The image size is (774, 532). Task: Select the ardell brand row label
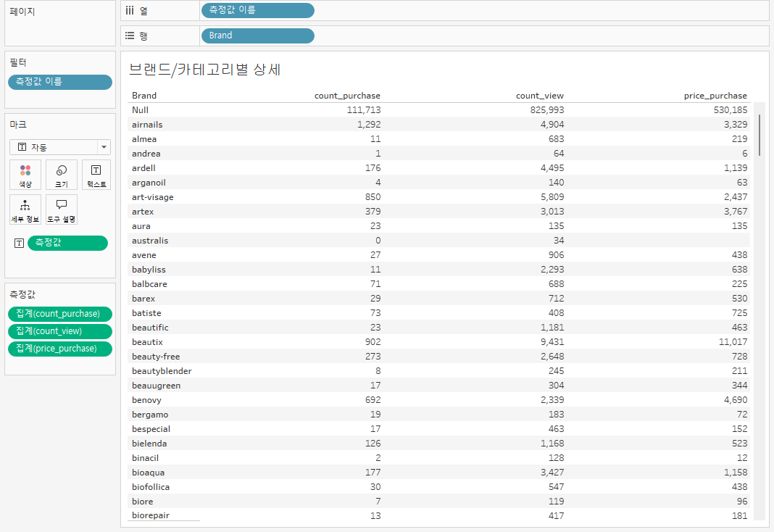click(x=143, y=168)
